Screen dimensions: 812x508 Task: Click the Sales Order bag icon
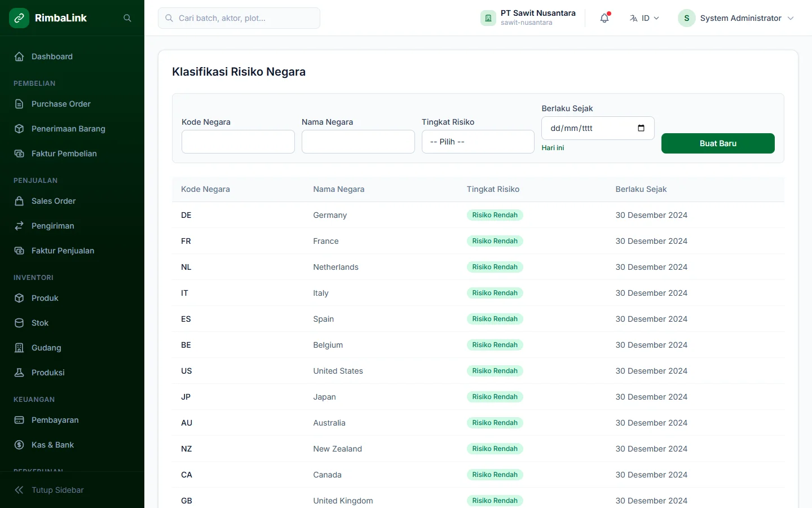point(19,201)
